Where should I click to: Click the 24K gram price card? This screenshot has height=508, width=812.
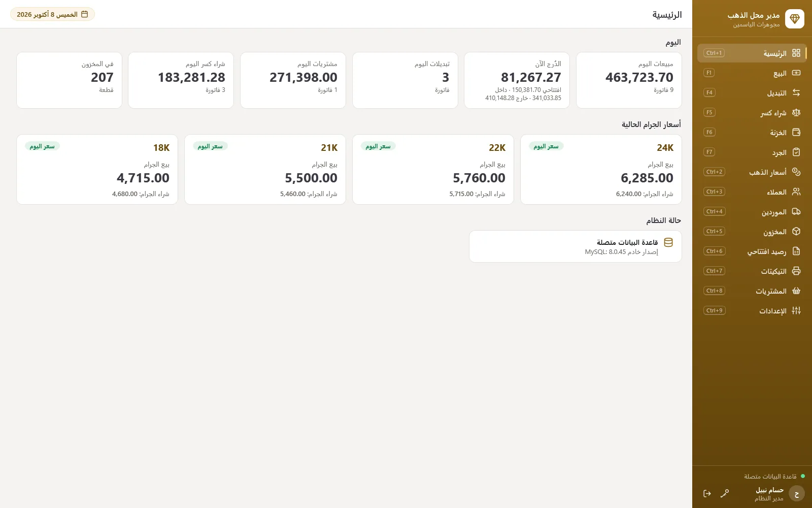pos(601,170)
